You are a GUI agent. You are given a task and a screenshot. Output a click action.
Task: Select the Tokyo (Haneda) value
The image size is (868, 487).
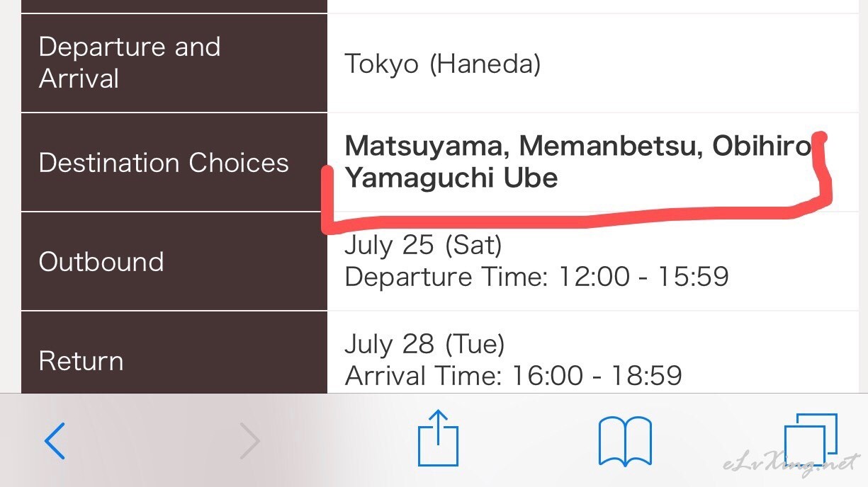point(443,64)
